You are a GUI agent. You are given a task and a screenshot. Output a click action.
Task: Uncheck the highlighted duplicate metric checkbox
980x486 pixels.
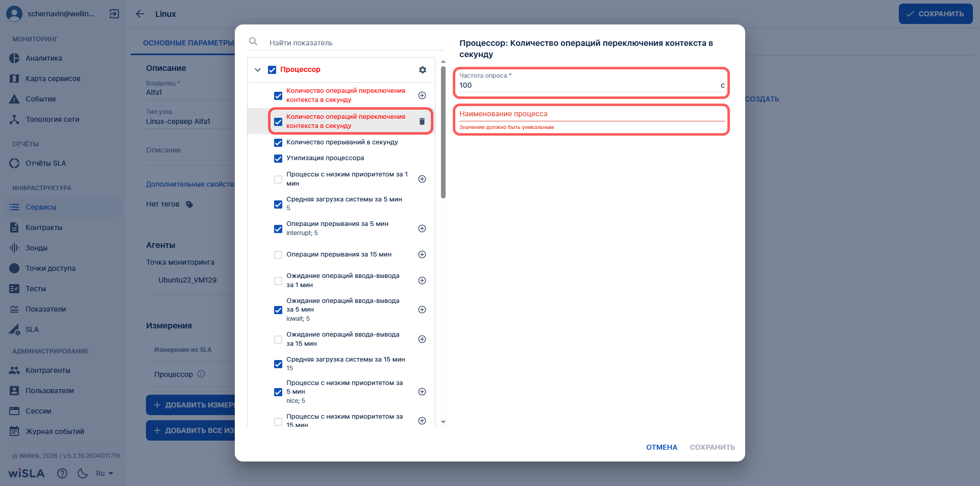point(278,122)
